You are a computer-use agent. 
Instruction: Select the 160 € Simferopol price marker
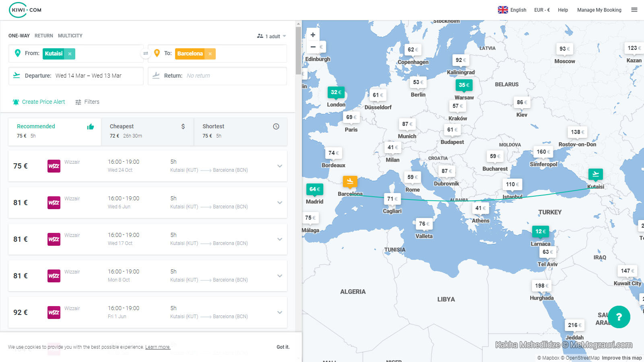point(543,152)
